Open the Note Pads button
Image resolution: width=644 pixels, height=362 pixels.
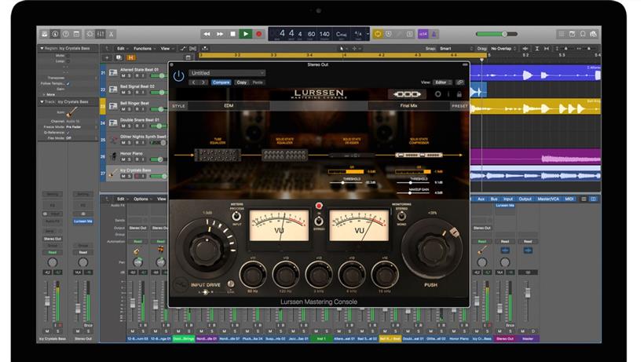tap(572, 34)
